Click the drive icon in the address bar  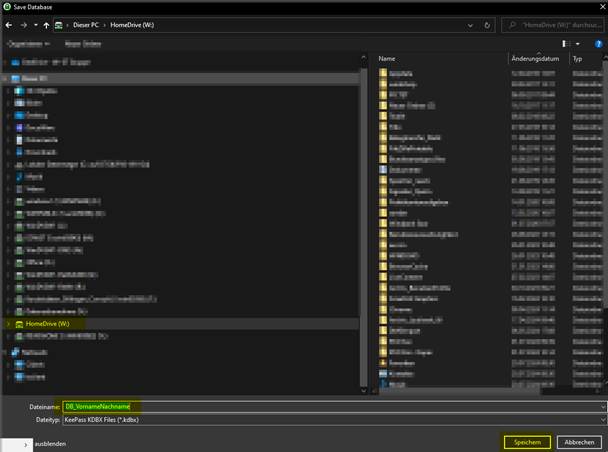59,25
